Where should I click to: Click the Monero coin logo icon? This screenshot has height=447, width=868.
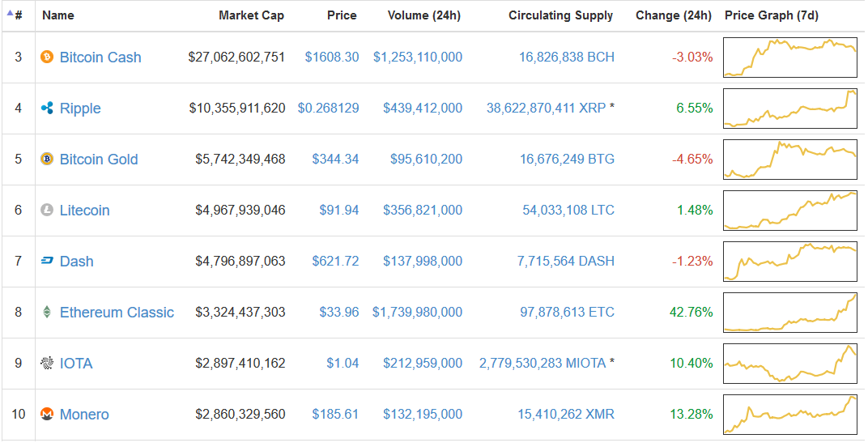[47, 415]
